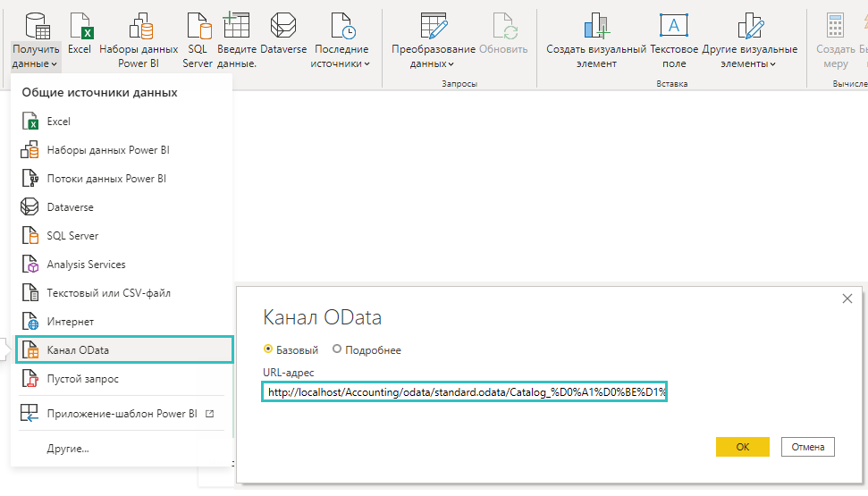Screen dimensions: 868x496
Task: Click the Создать меру calculator icon
Action: 835,26
